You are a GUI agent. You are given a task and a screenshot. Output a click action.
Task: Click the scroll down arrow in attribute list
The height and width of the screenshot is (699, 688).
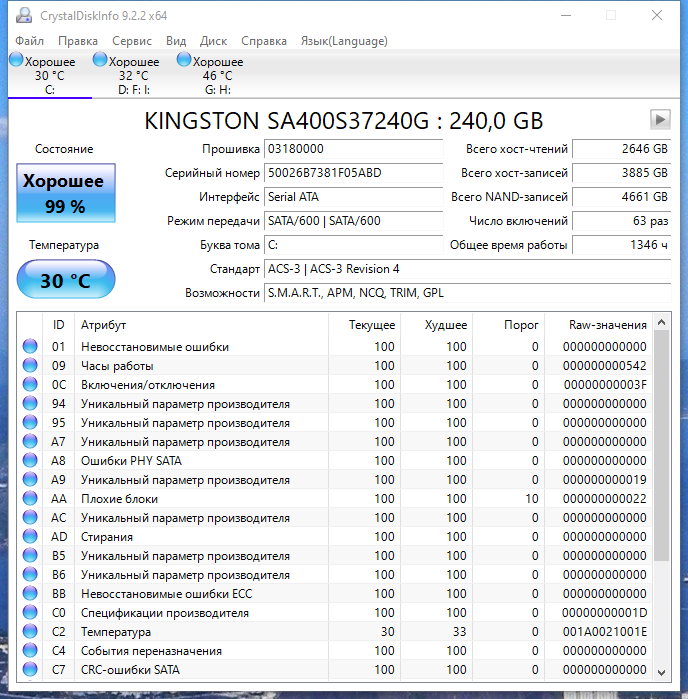point(660,671)
